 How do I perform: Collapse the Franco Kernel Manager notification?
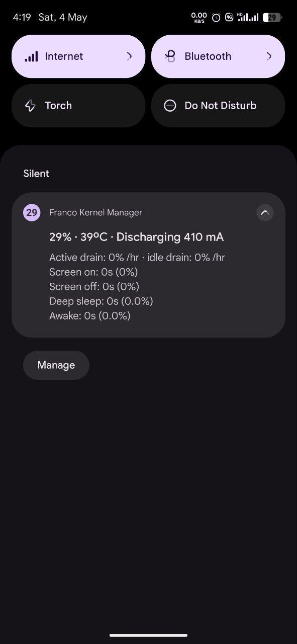(265, 213)
